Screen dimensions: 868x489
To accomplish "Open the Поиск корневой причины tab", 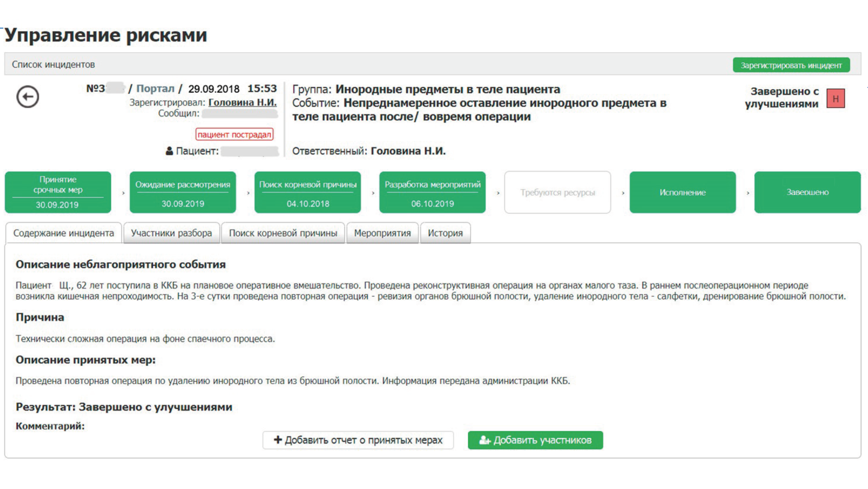I will point(283,233).
